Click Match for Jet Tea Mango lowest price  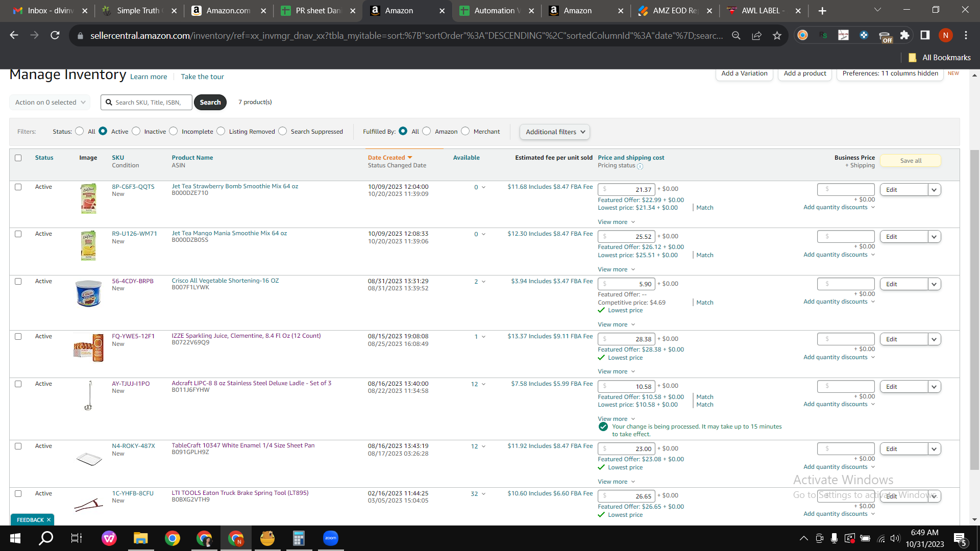coord(705,255)
